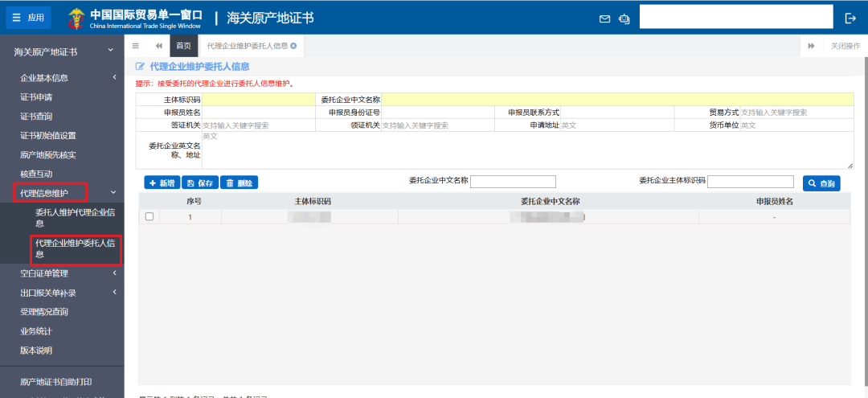Click the 货币单位 input field
Screen dimensions: 868x398
(796, 125)
